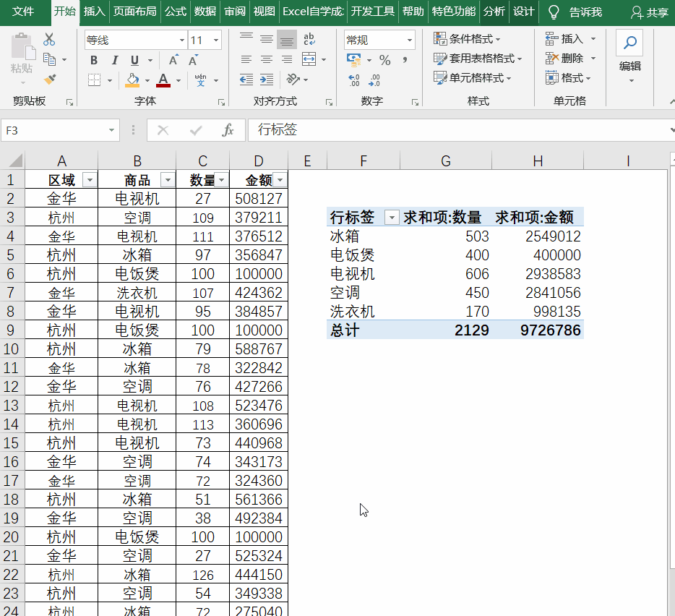The width and height of the screenshot is (675, 616).
Task: Switch to the 插入 ribbon tab
Action: click(95, 12)
